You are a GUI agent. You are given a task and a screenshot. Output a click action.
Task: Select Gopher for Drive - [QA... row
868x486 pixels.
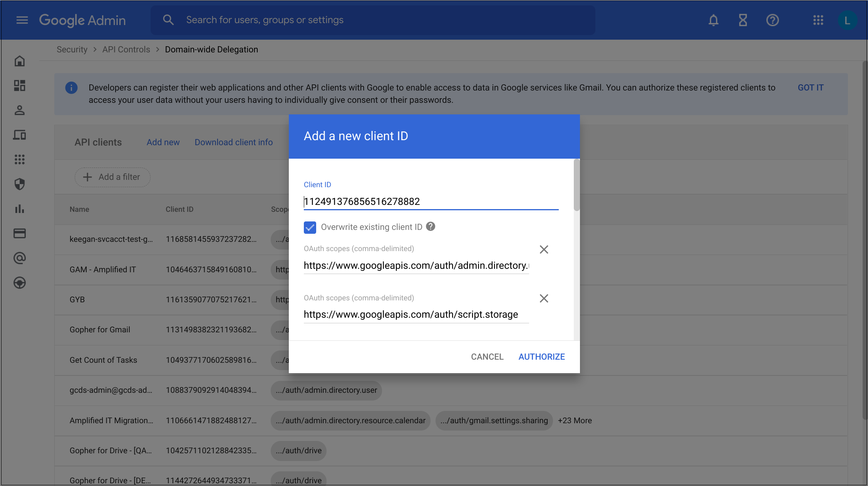click(451, 451)
